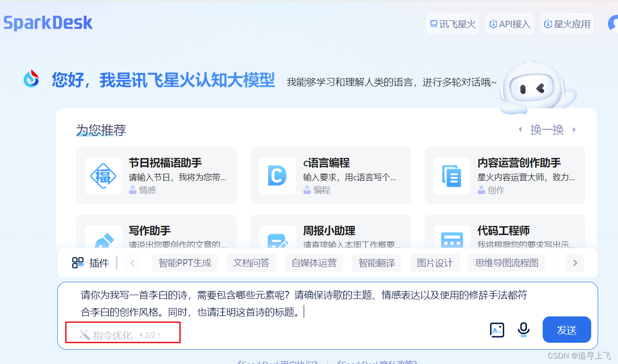Open 代码工程师 card
The height and width of the screenshot is (364, 618).
tap(505, 232)
